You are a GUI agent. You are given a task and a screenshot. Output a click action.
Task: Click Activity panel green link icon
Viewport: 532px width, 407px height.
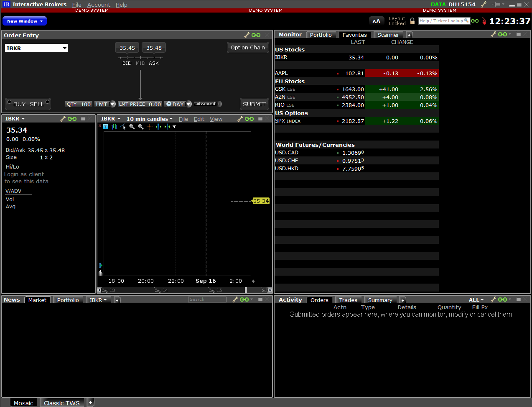click(503, 299)
